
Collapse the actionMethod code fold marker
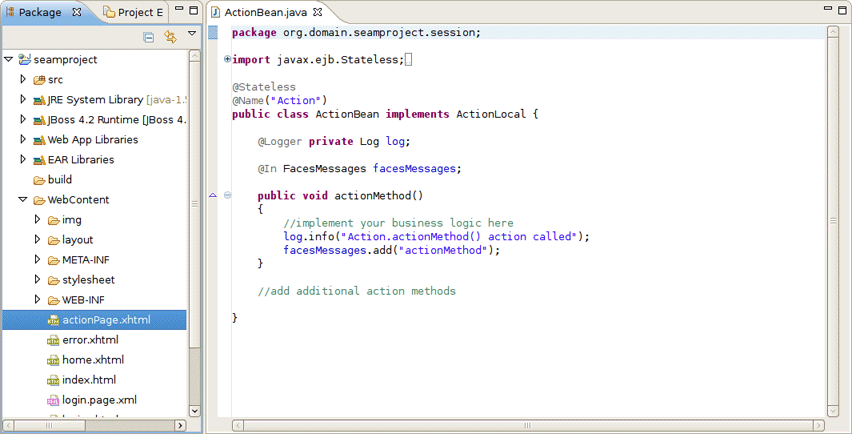click(x=228, y=195)
